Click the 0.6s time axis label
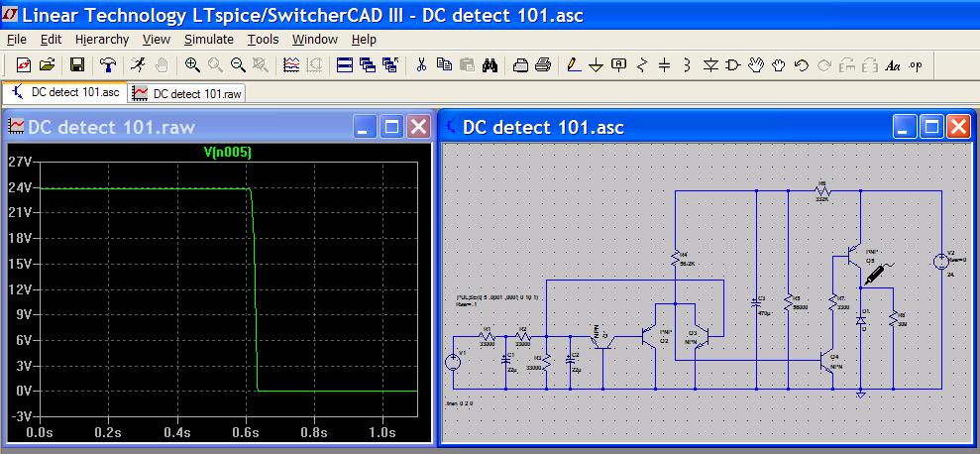 [246, 433]
